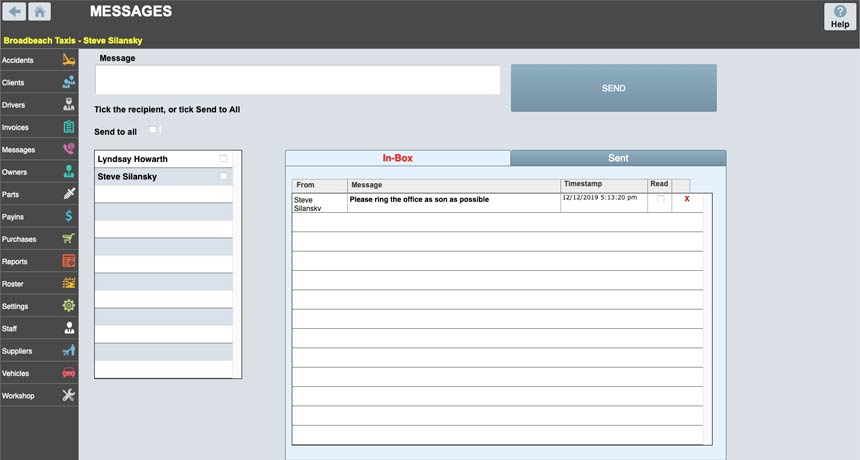
Task: Open Drivers section in sidebar
Action: [x=39, y=105]
